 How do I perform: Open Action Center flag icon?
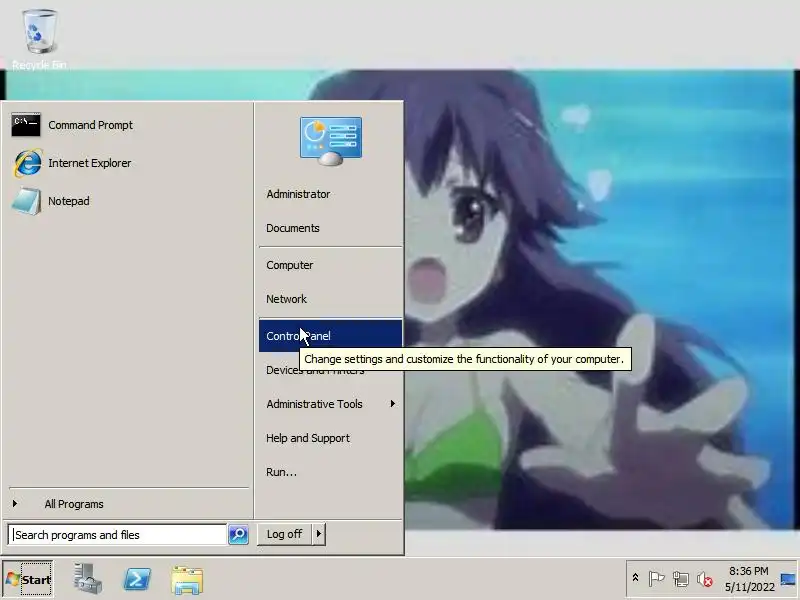[x=656, y=579]
